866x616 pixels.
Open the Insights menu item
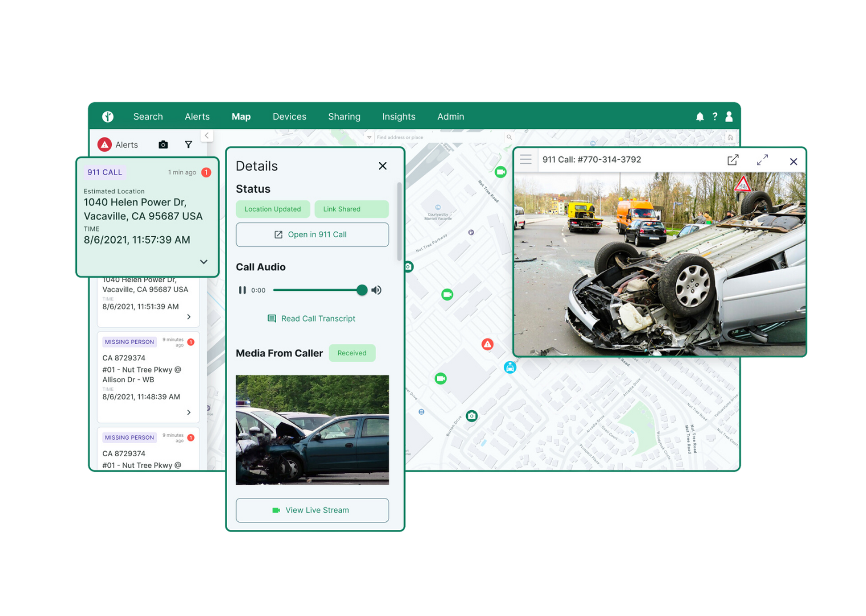point(398,117)
